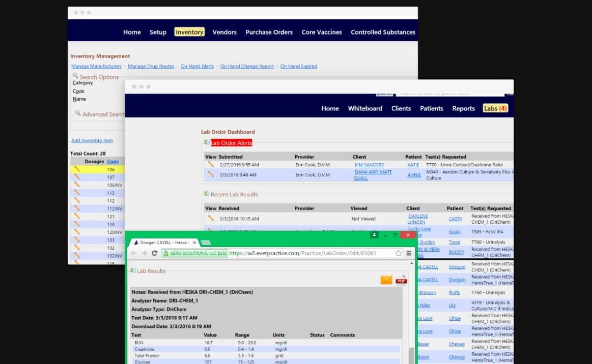Viewport: 592px width, 364px height.
Task: Click the envelope icon to email the lab results
Action: (x=385, y=280)
